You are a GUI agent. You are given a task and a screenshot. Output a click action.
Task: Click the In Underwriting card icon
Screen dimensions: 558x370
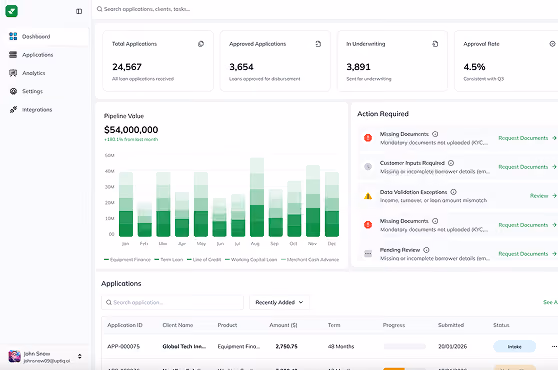tap(435, 44)
